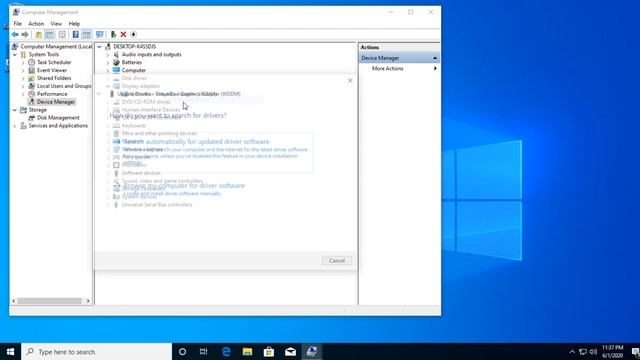Select Computer Management (Local) root item

pos(56,47)
